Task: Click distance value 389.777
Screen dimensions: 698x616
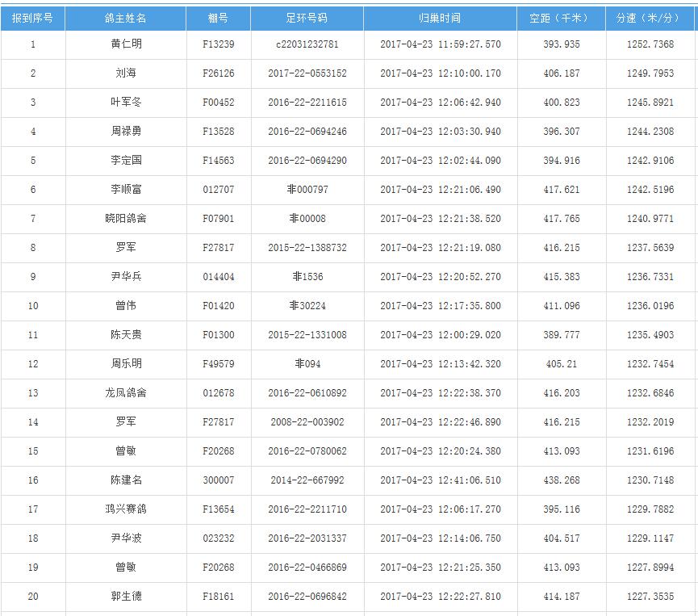Action: click(561, 335)
